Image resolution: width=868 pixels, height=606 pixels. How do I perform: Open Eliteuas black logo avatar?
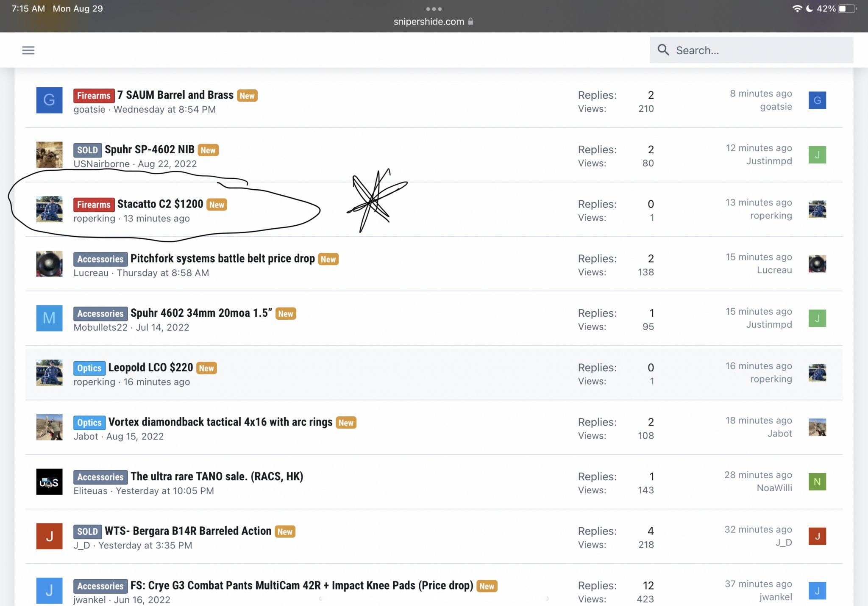pos(49,481)
